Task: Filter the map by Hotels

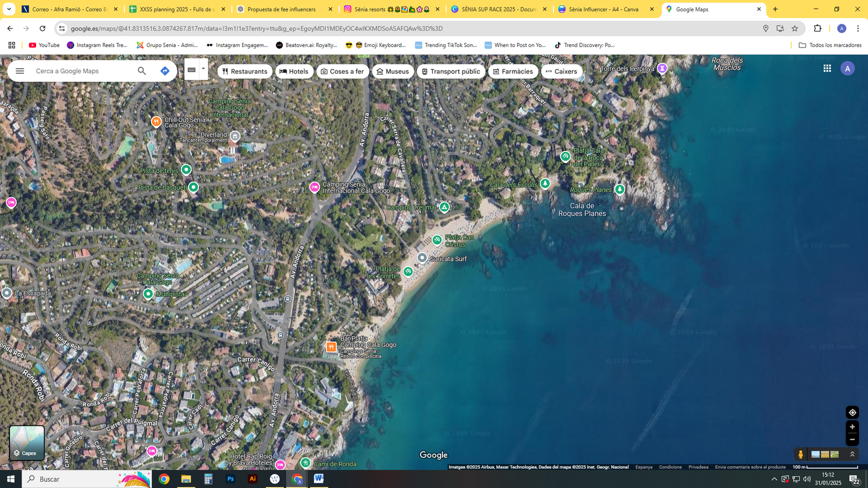Action: tap(294, 72)
